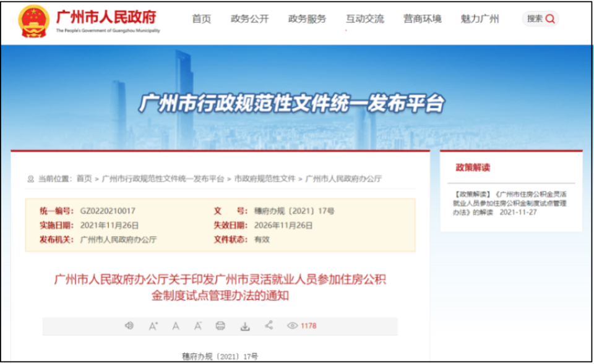Click the eye view count icon

click(292, 326)
